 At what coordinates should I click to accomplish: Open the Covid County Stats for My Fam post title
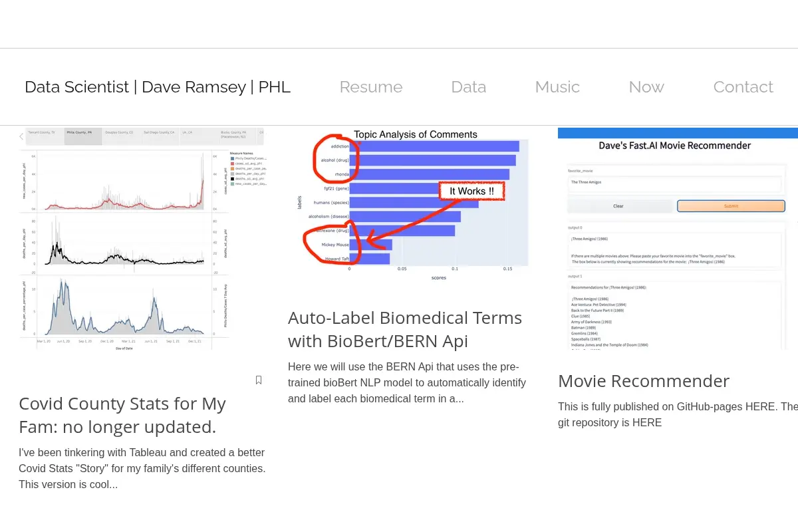click(x=122, y=415)
